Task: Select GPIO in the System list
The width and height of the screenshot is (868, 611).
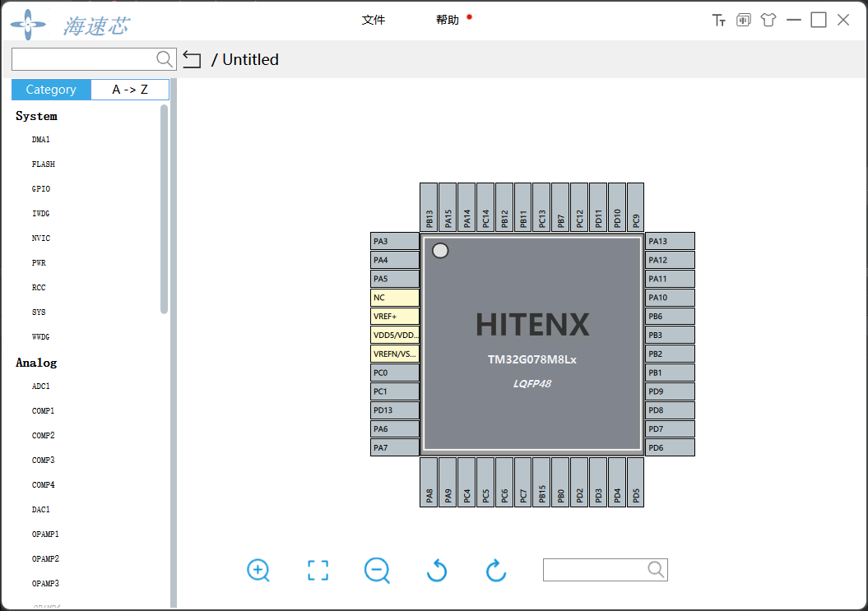Action: point(41,188)
